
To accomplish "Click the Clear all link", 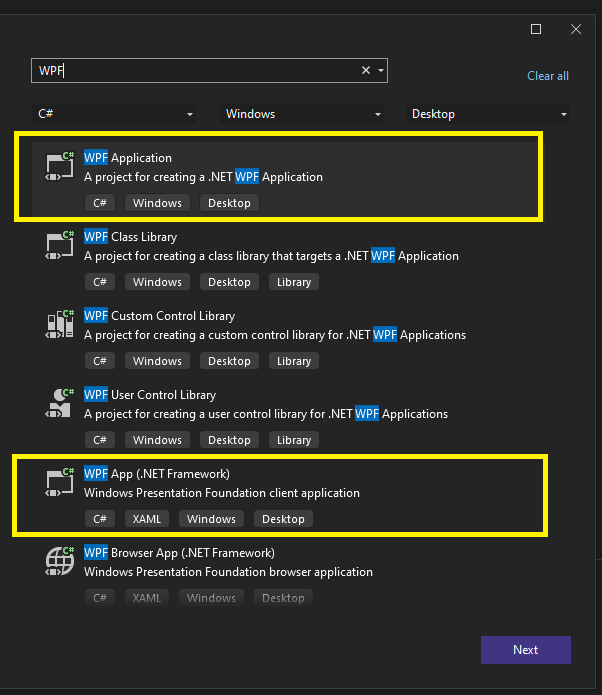I will click(548, 76).
